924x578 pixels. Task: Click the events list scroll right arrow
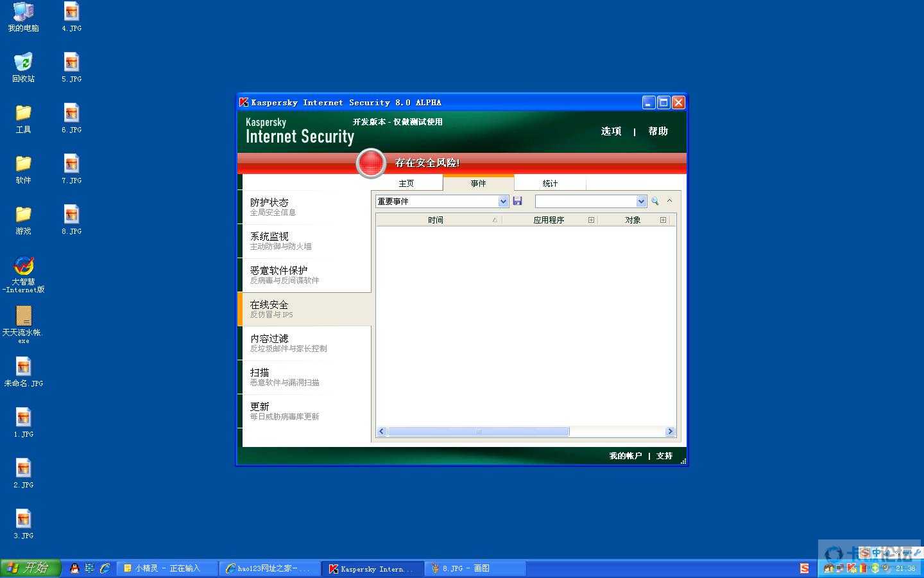click(x=670, y=432)
